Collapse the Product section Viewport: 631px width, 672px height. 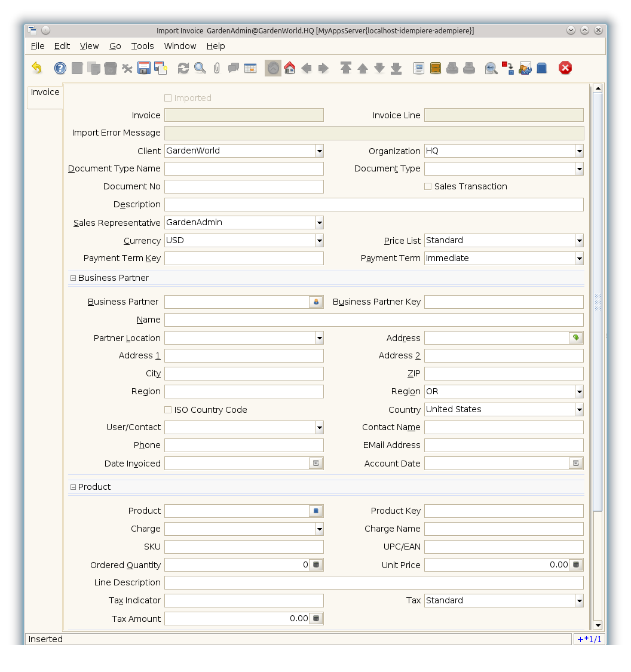pyautogui.click(x=73, y=487)
